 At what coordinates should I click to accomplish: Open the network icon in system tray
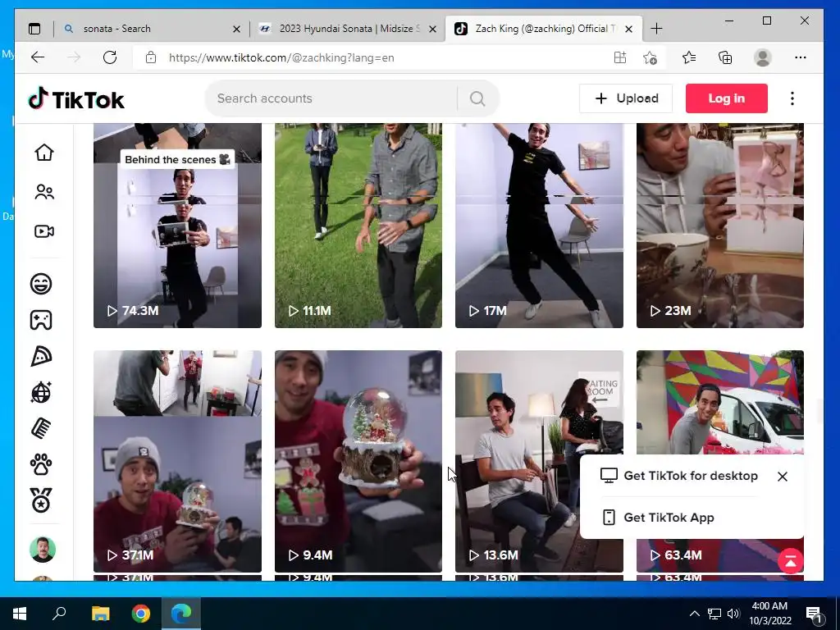tap(714, 614)
